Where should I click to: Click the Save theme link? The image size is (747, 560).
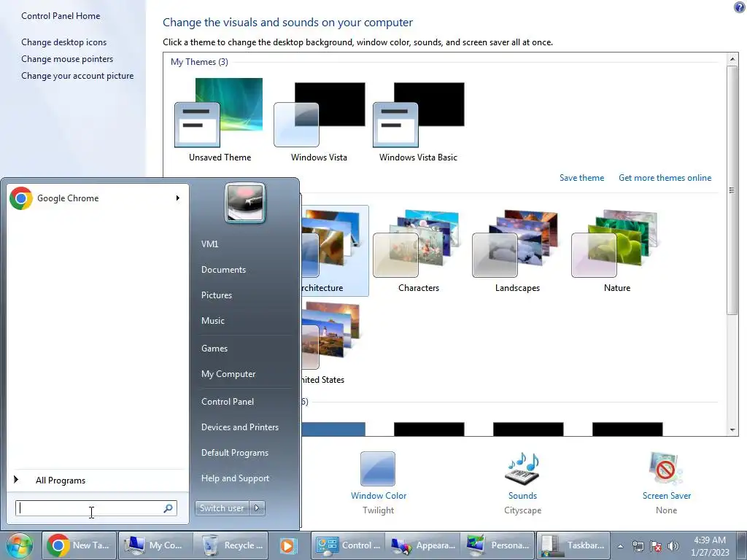tap(581, 178)
